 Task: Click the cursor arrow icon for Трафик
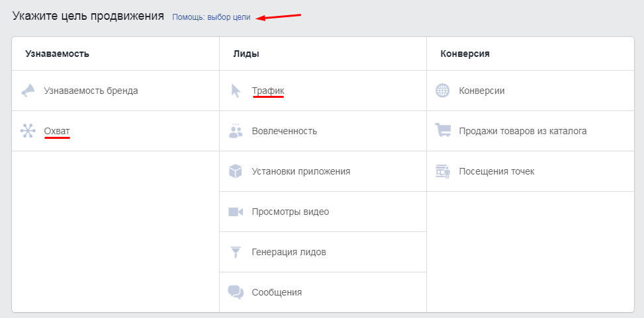tap(236, 91)
